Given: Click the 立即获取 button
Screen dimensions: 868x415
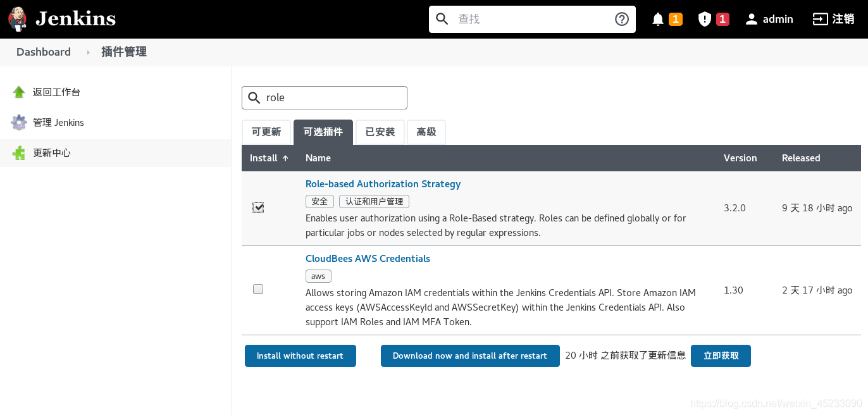Looking at the screenshot, I should click(x=721, y=356).
